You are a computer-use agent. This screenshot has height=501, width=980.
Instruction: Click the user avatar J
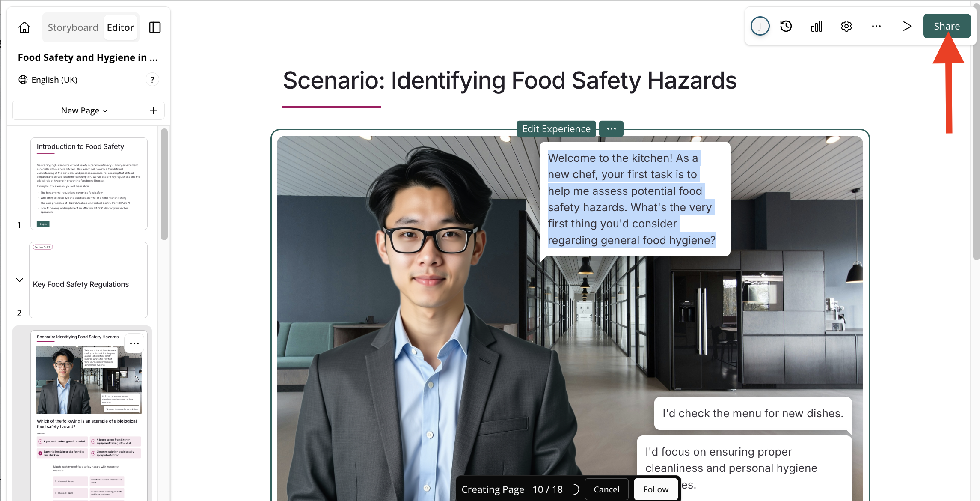[x=760, y=26]
